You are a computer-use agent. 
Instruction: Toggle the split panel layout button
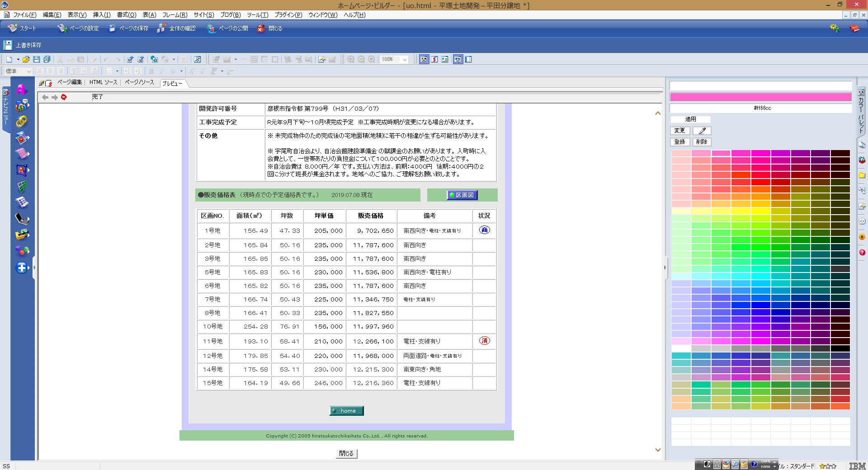[x=469, y=59]
